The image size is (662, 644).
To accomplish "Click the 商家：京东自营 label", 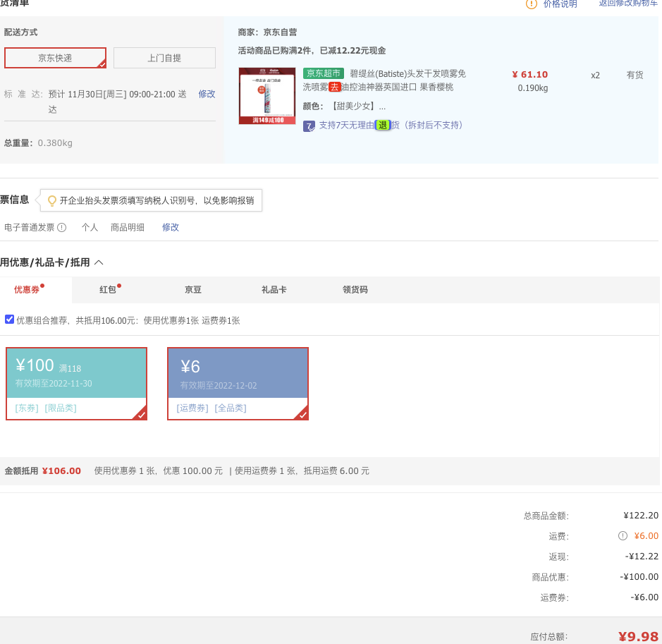I will click(x=267, y=32).
